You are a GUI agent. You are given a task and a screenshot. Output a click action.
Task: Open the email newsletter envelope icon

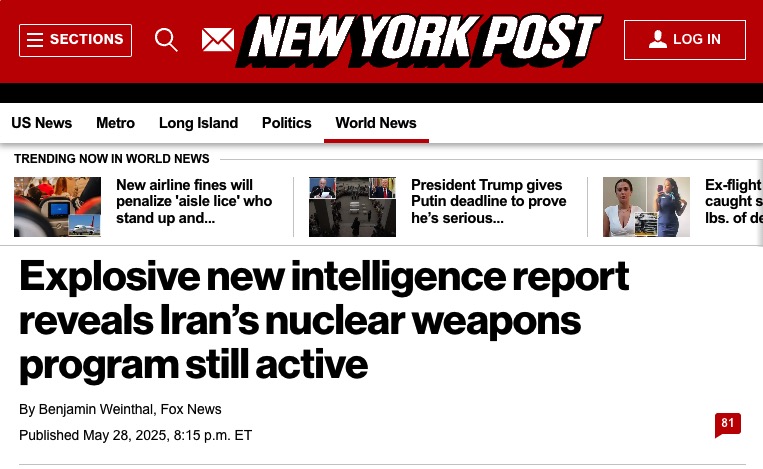218,40
